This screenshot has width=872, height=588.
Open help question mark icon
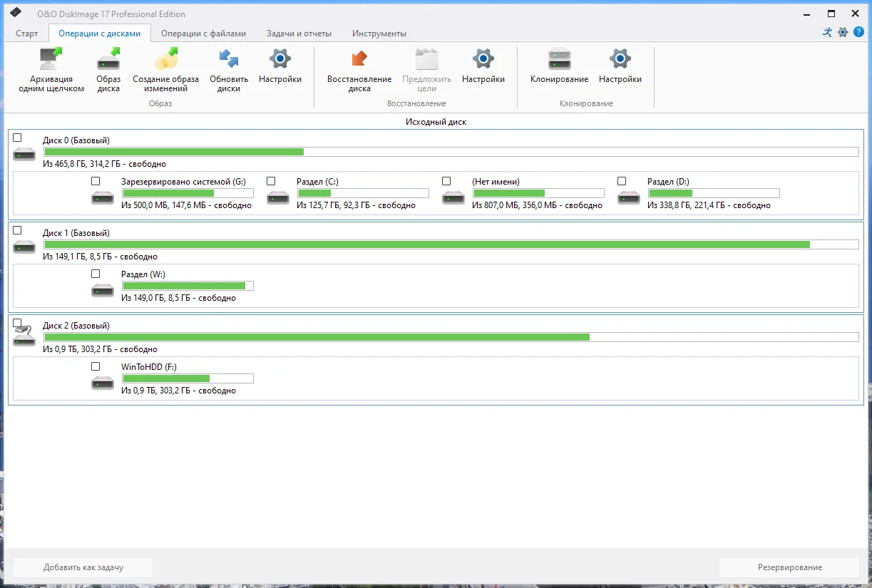coord(858,32)
